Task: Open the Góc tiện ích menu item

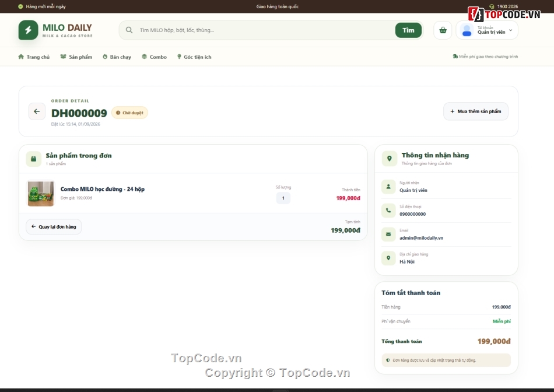Action: (x=194, y=57)
